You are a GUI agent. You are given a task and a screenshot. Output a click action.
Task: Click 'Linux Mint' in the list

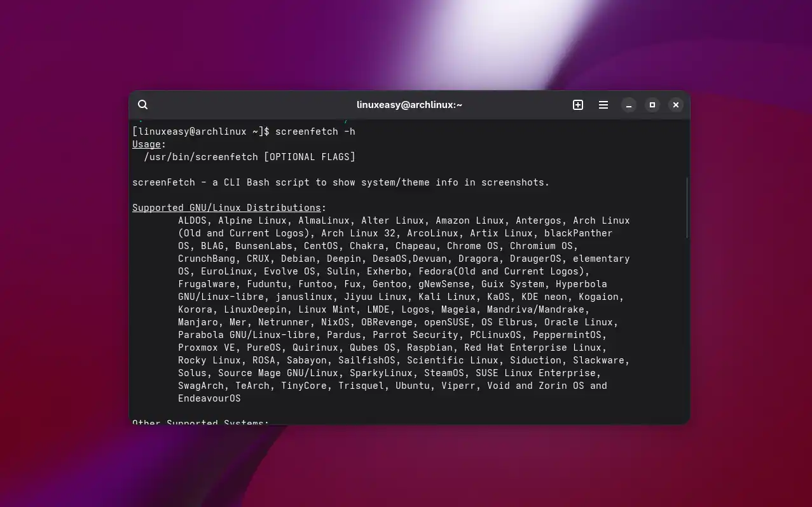tap(327, 309)
